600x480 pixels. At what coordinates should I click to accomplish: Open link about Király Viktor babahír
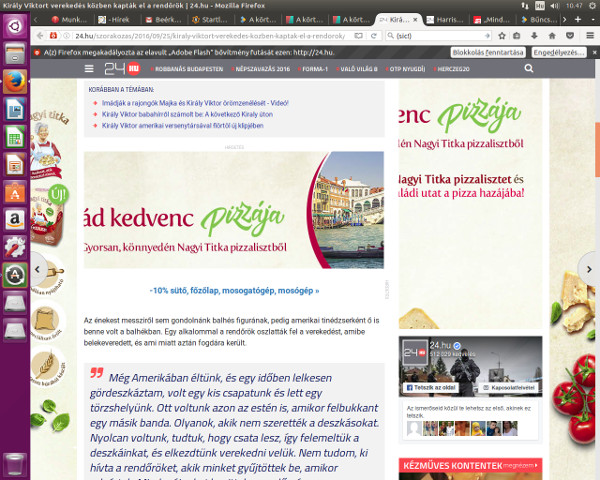tap(176, 115)
